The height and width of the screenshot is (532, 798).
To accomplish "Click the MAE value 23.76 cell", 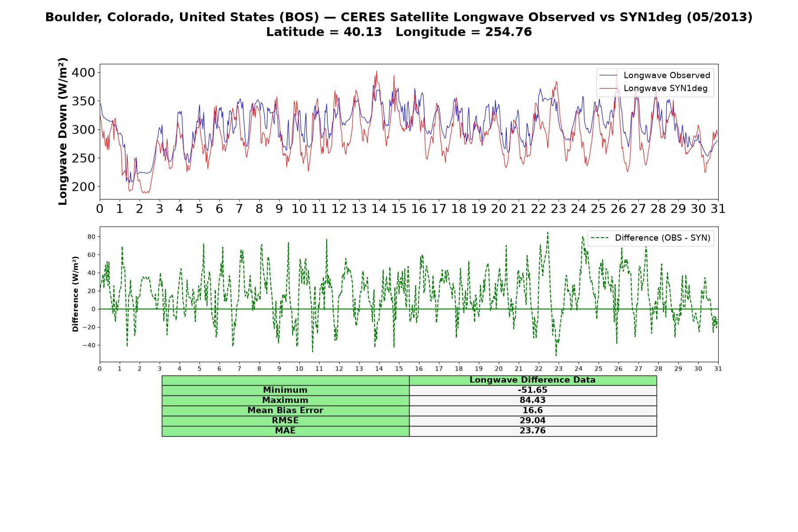I will (533, 431).
